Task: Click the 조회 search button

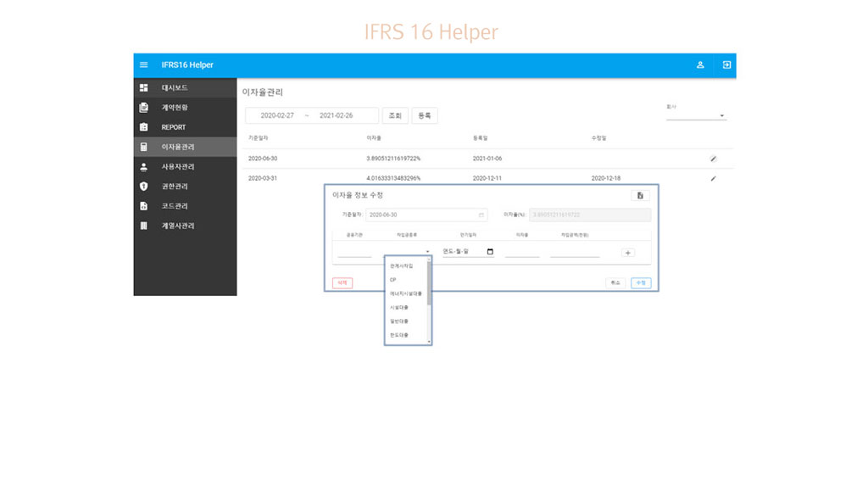Action: (x=395, y=115)
